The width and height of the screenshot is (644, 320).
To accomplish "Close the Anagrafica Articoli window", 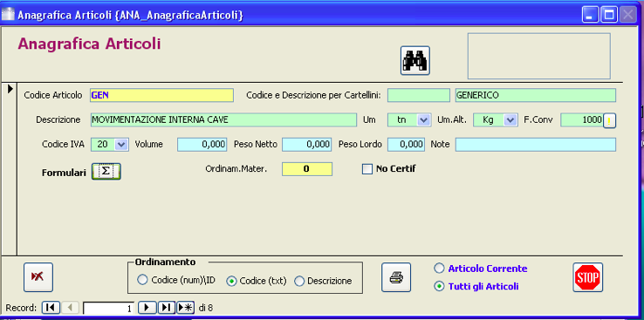I will pos(627,16).
